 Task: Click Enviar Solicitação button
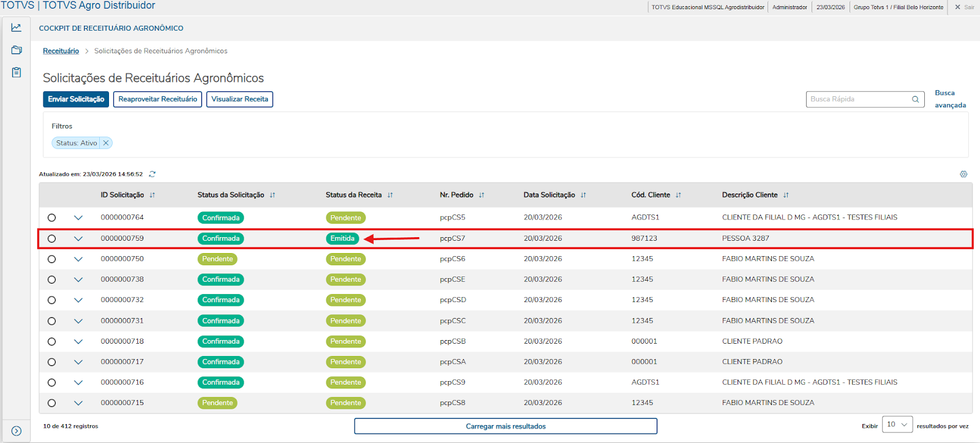[76, 99]
